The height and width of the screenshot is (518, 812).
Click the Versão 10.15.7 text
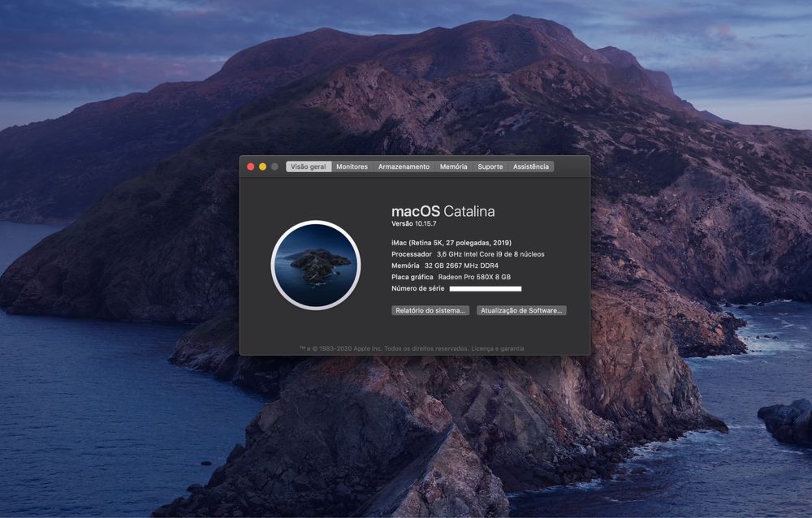[x=414, y=224]
